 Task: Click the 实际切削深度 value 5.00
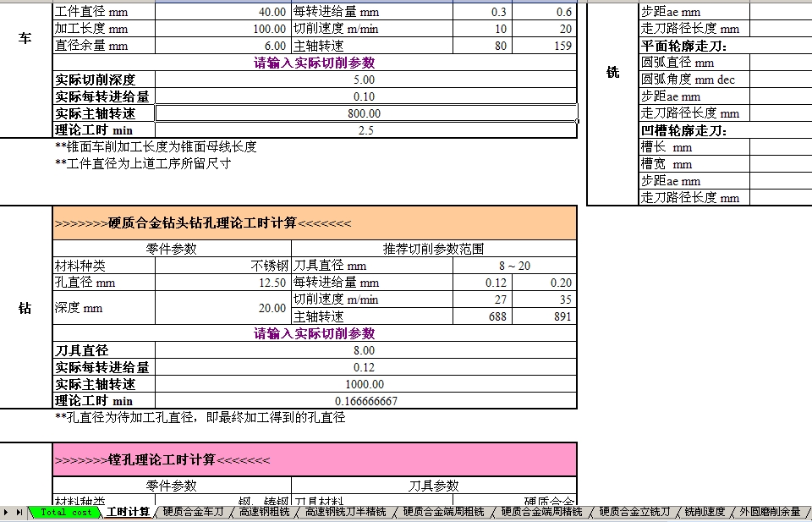[365, 80]
